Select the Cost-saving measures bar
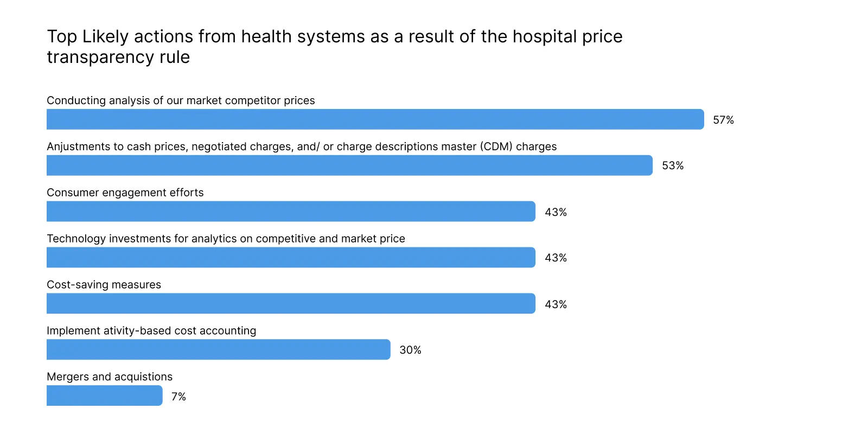This screenshot has height=434, width=868. pos(291,304)
